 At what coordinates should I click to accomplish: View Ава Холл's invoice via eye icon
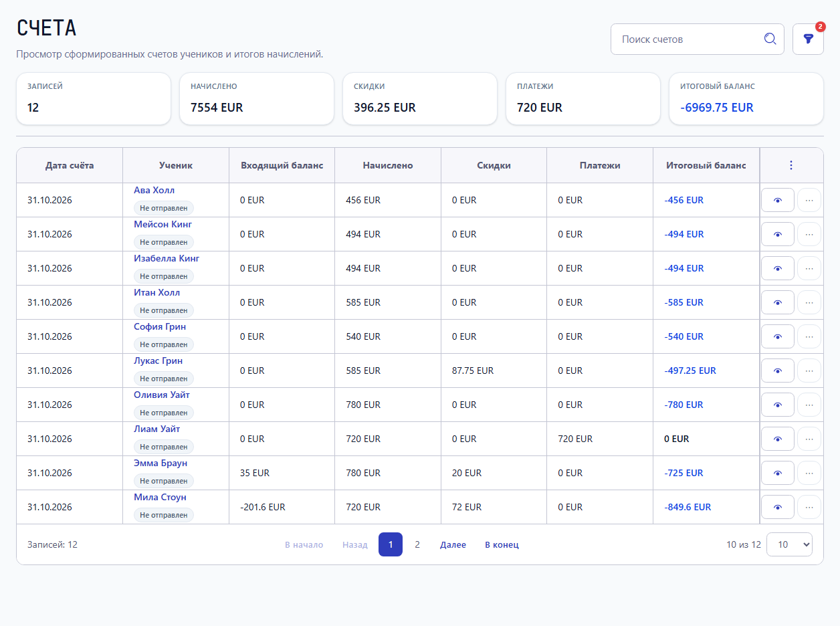[778, 200]
